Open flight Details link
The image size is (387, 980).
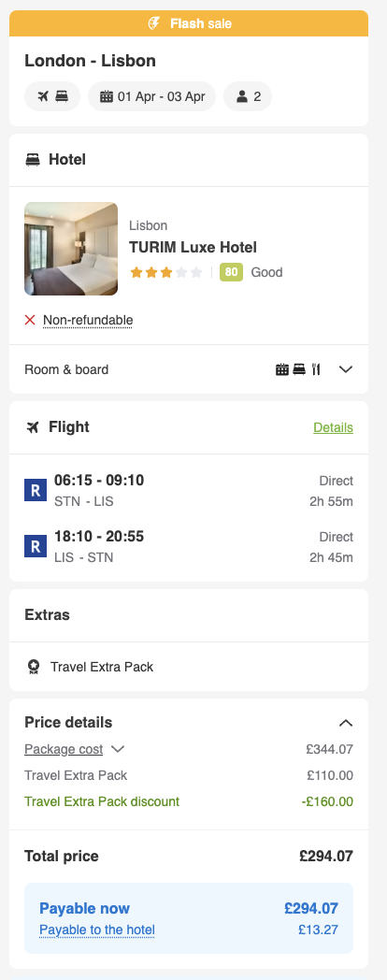point(333,427)
